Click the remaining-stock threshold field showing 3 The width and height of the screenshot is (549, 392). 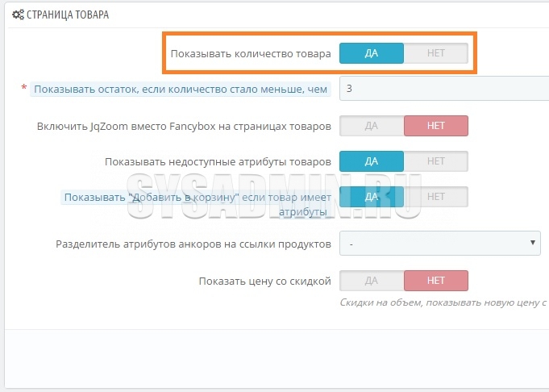444,89
